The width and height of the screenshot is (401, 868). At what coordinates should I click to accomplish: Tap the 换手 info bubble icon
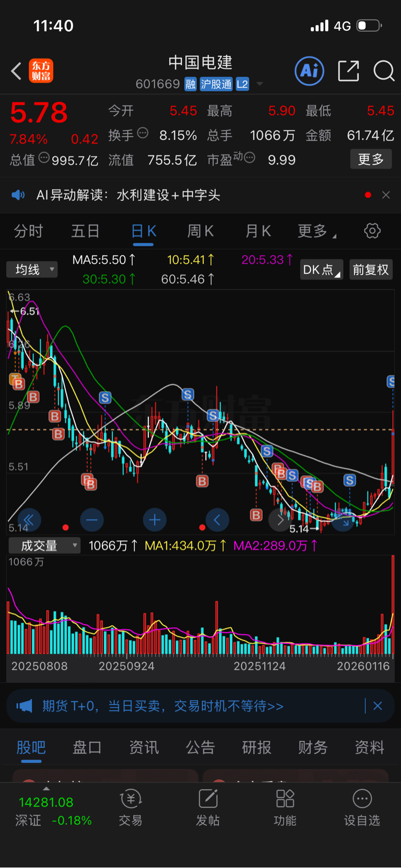pyautogui.click(x=143, y=133)
